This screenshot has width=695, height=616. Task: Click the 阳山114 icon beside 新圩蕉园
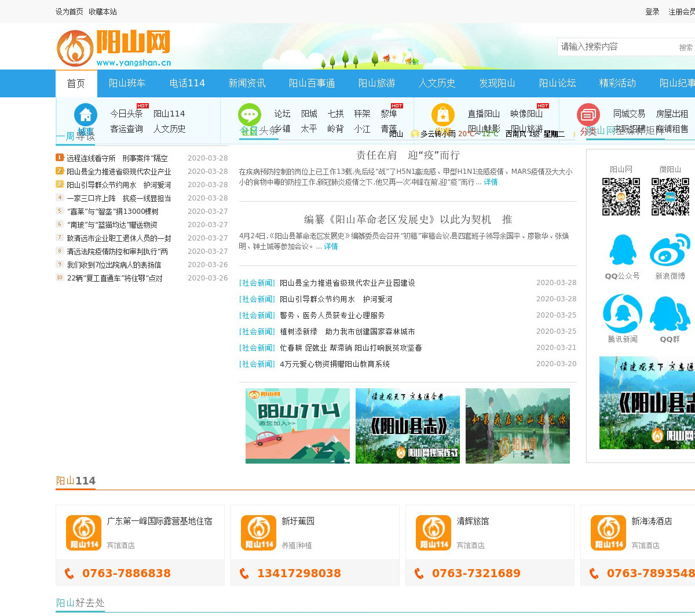(258, 533)
